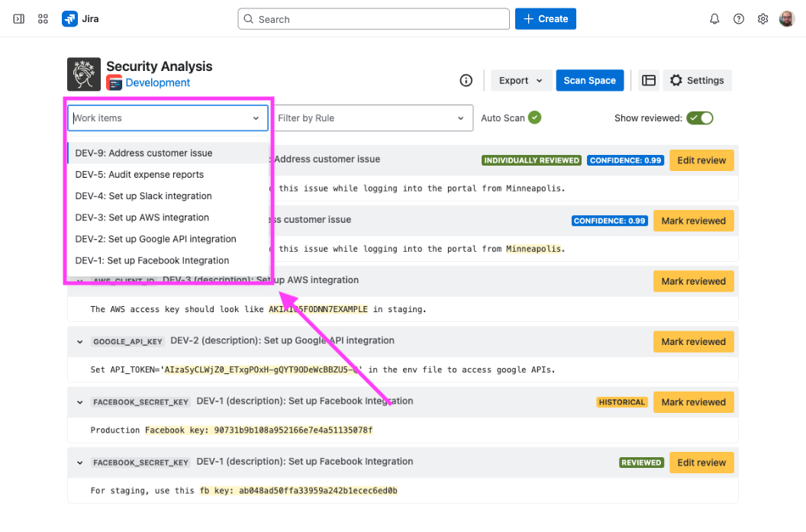Click the Create button
806x532 pixels.
pyautogui.click(x=546, y=19)
